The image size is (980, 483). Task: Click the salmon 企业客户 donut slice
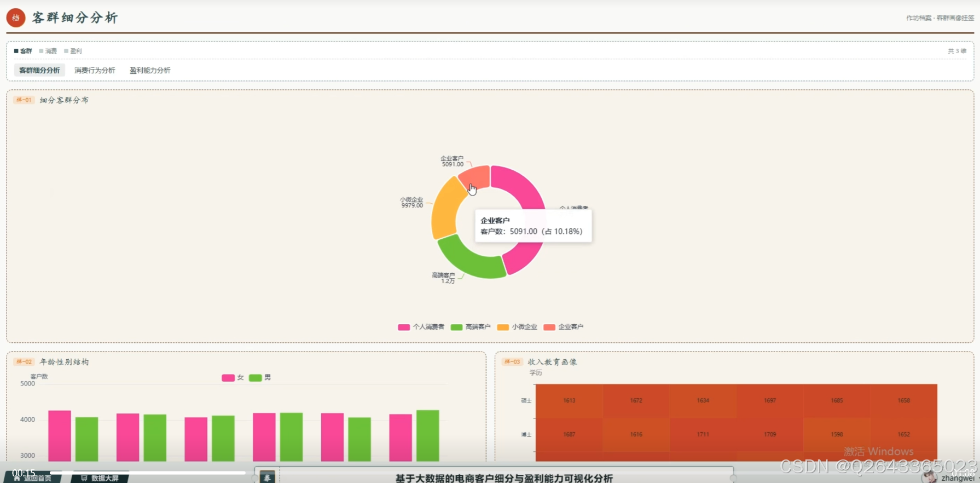477,176
